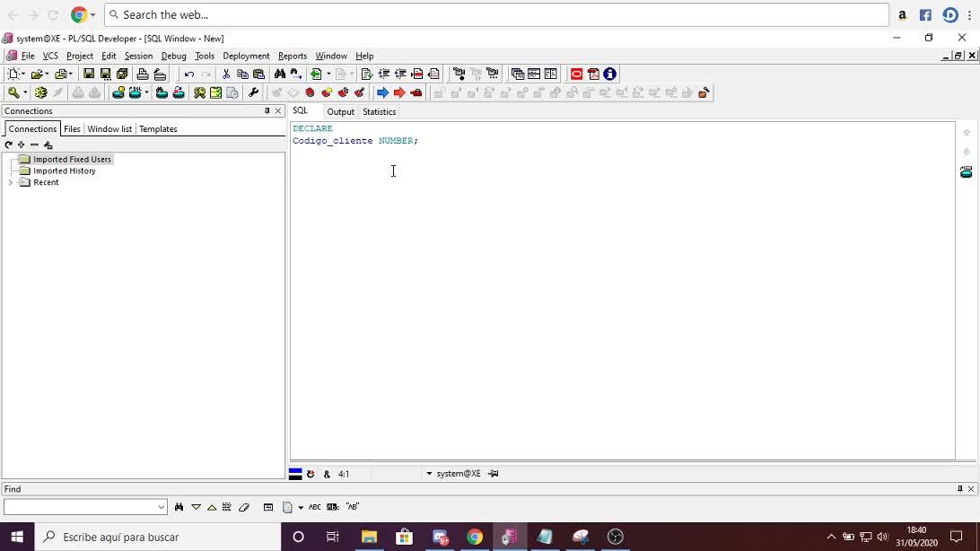980x551 pixels.
Task: Click the blue right arrow icon
Action: (382, 92)
